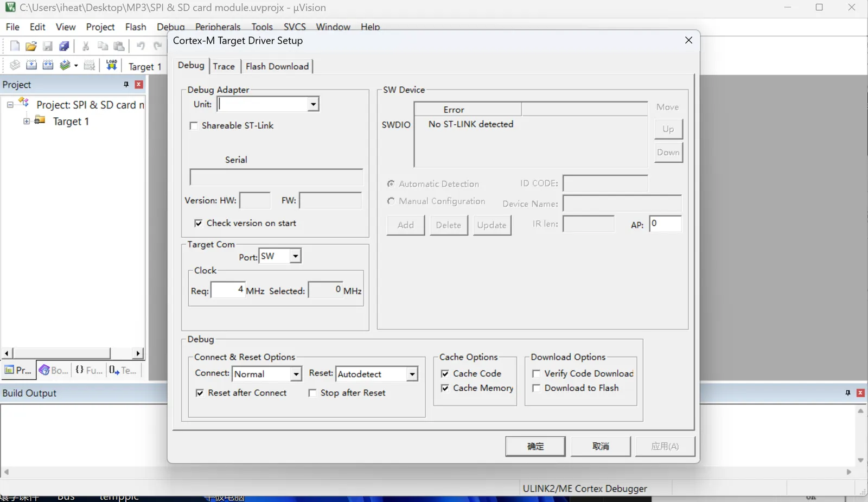Open the Flash menu

136,27
